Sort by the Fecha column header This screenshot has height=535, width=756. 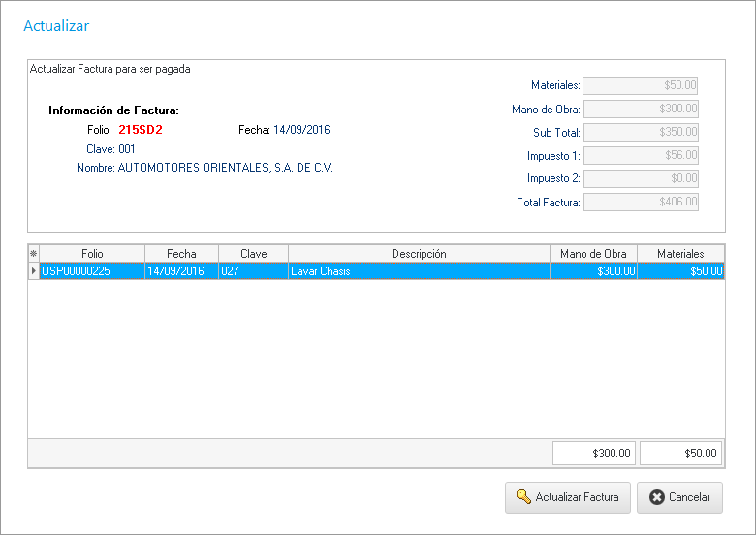point(181,254)
